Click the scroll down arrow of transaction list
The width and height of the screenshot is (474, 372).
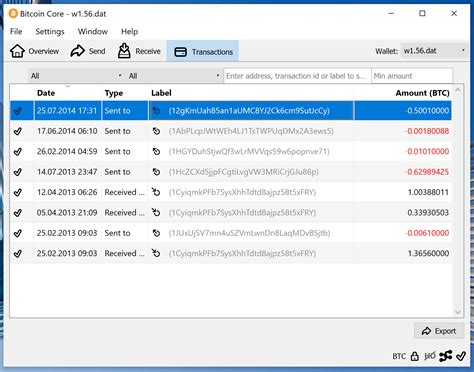click(x=458, y=312)
